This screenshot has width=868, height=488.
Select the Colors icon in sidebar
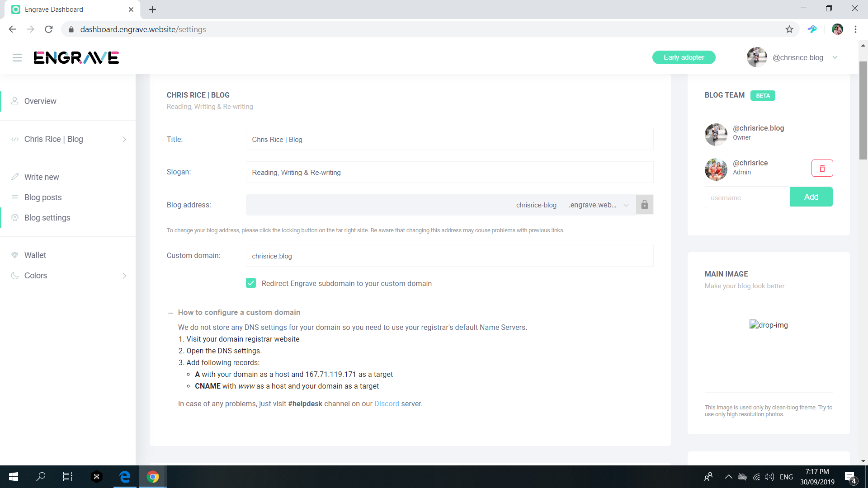click(15, 276)
